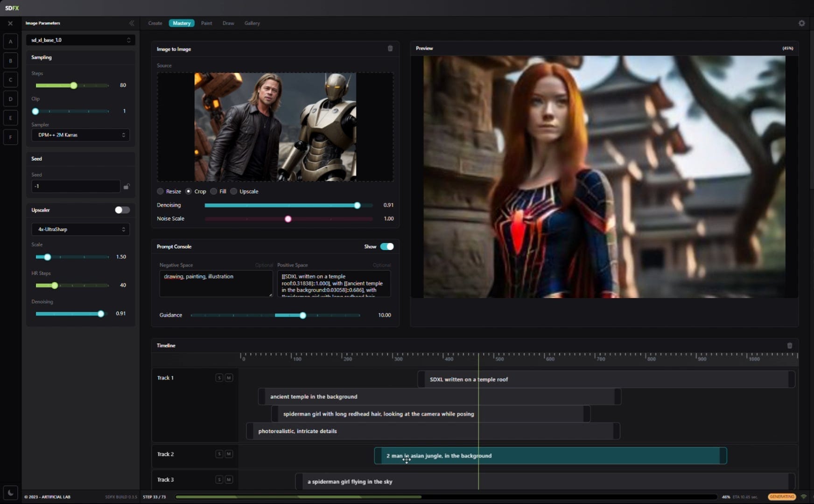Viewport: 814px width, 504px height.
Task: Open the DPM++ 2M Karras sampler dropdown
Action: pyautogui.click(x=81, y=135)
